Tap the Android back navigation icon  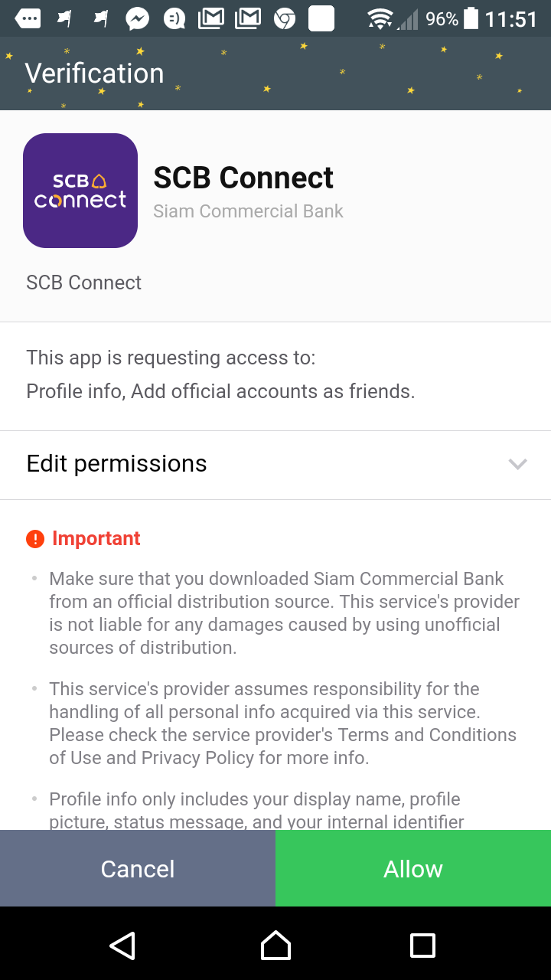[122, 946]
